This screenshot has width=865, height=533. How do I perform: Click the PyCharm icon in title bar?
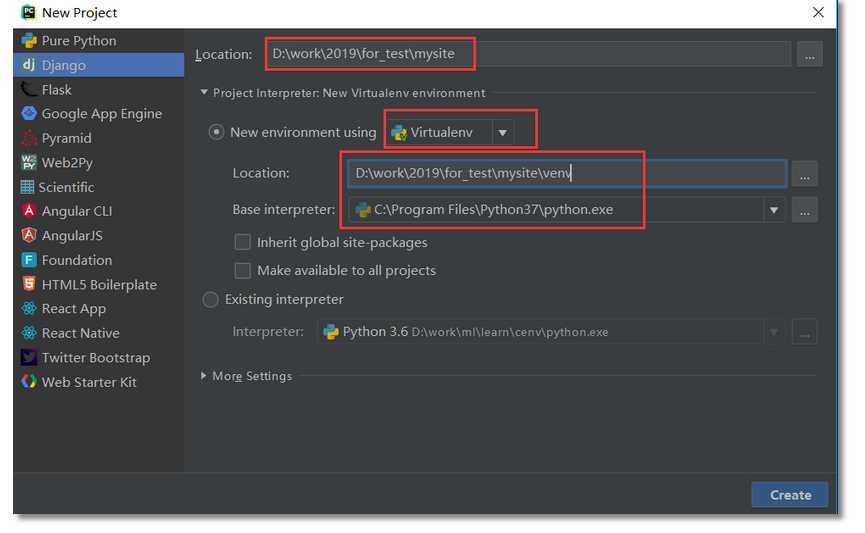[x=28, y=12]
